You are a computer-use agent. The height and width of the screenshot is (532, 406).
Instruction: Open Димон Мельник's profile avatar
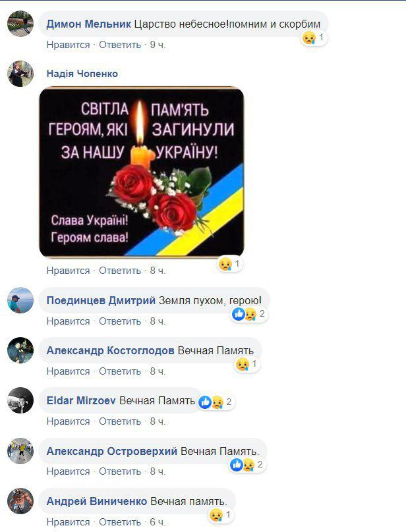click(x=20, y=24)
